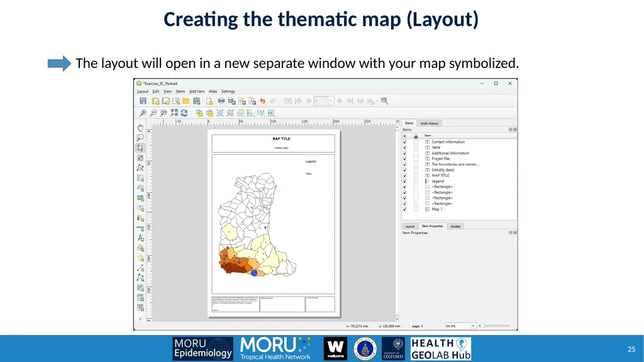Open the Atlas menu
Screen dimensions: 644x362
tap(213, 91)
